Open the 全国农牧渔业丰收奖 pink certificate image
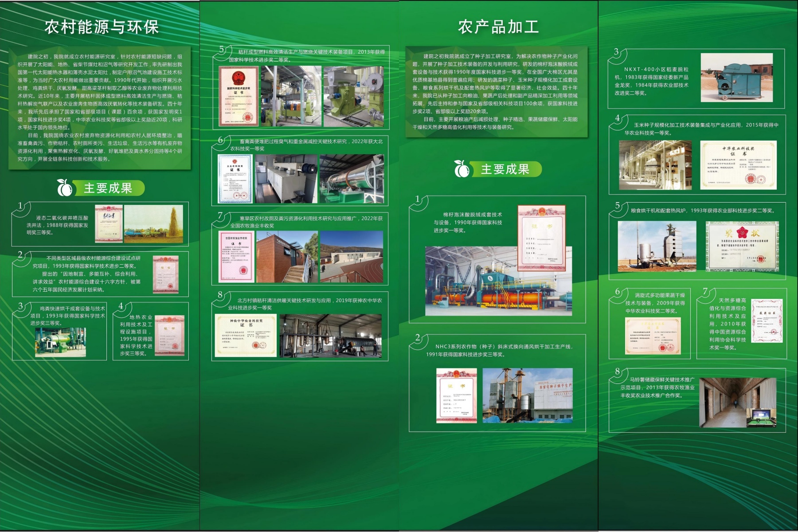The width and height of the screenshot is (798, 532). (236, 256)
